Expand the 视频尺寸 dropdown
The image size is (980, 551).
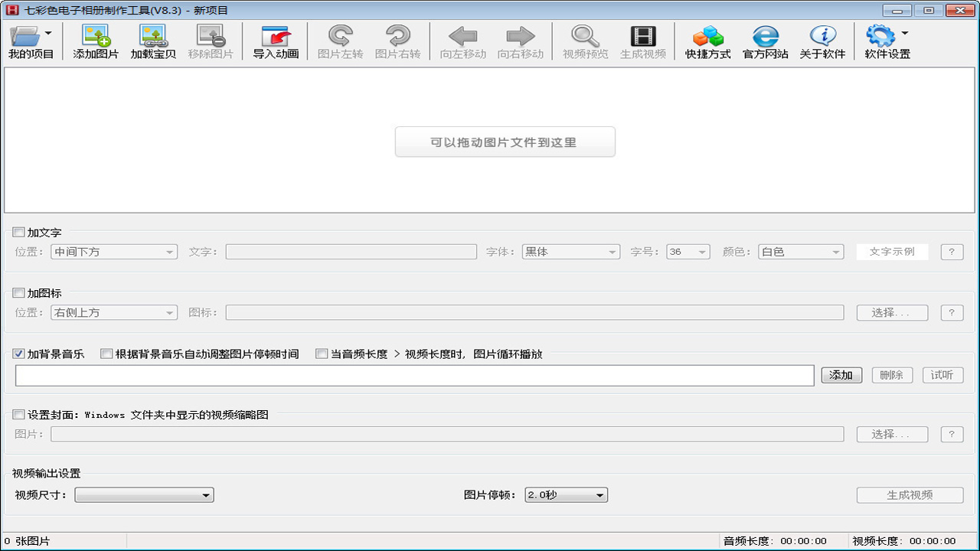point(144,495)
